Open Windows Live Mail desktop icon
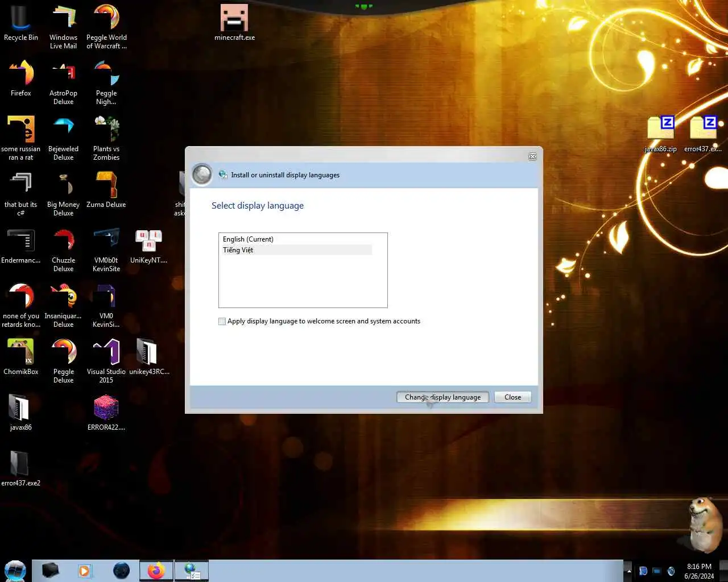728x582 pixels. tap(63, 27)
